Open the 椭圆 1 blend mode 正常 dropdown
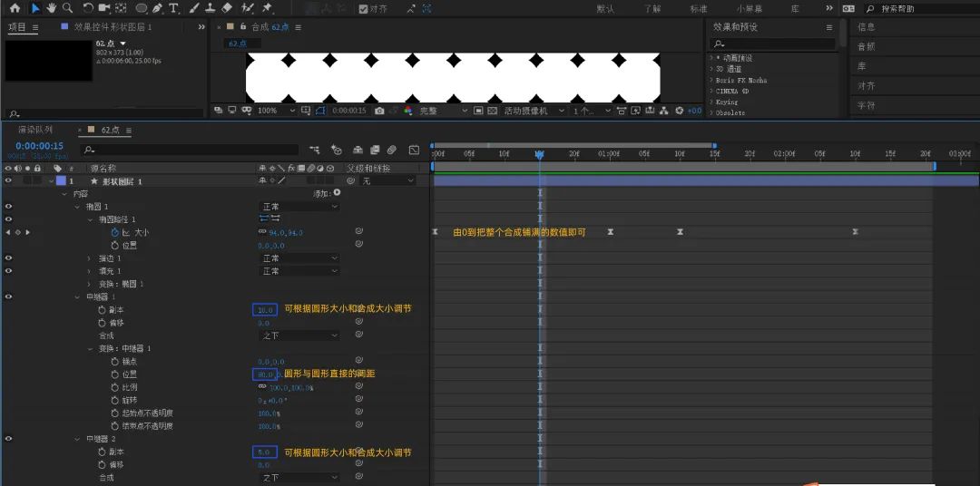Image resolution: width=980 pixels, height=486 pixels. 299,207
